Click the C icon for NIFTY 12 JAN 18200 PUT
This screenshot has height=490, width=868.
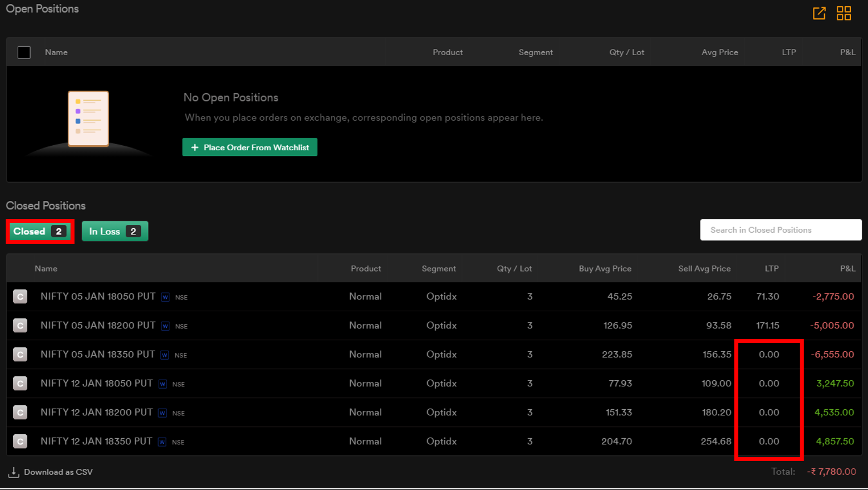[x=20, y=413]
